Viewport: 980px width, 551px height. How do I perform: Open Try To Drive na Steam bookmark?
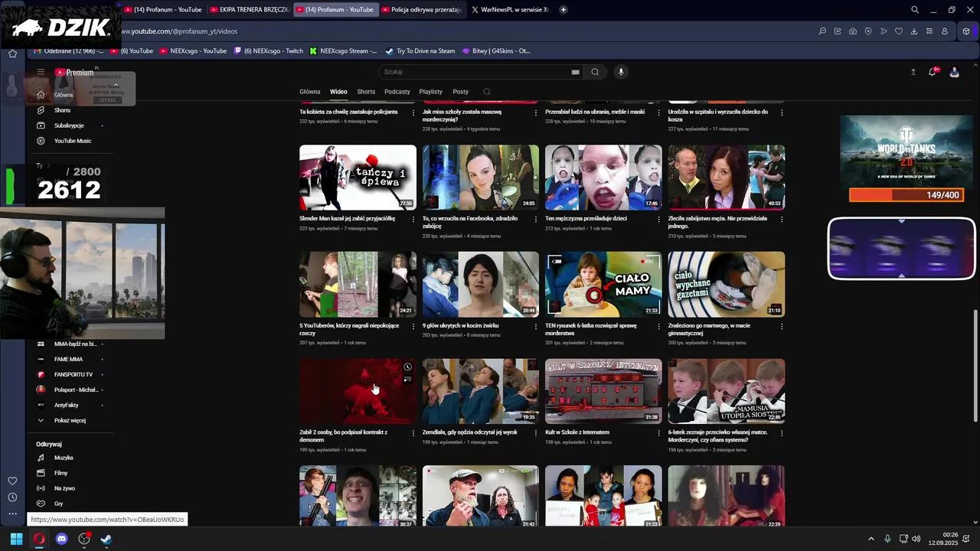420,51
